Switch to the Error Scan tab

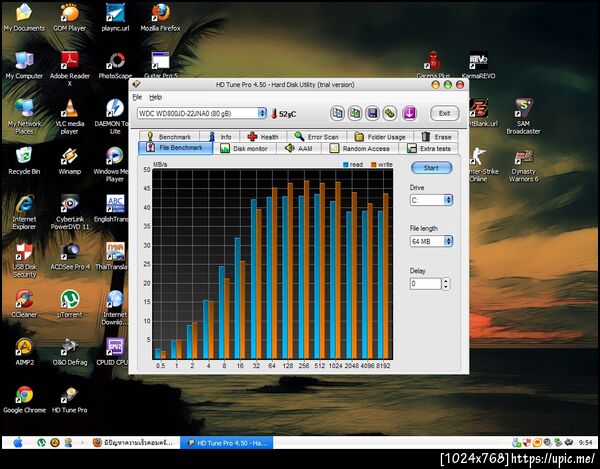pyautogui.click(x=316, y=136)
